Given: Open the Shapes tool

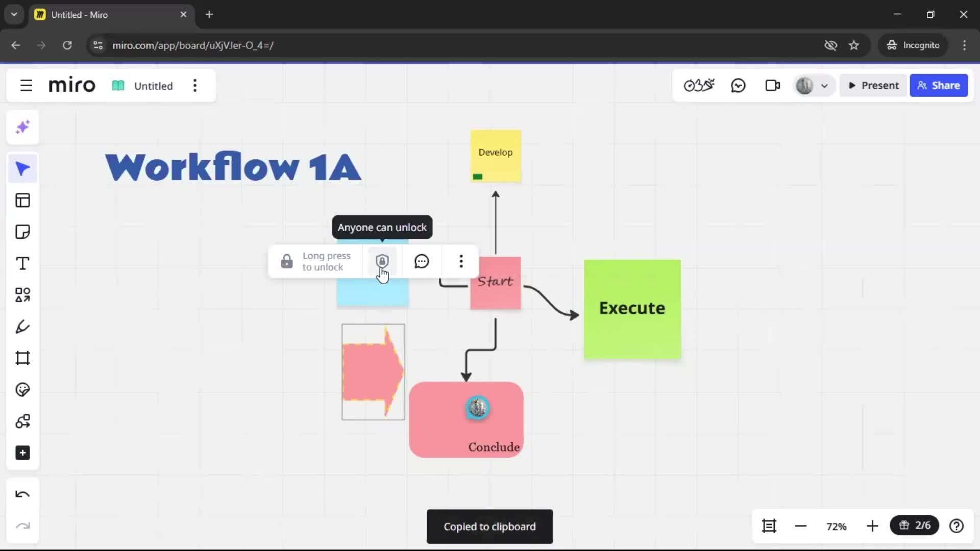Looking at the screenshot, I should pos(22,295).
